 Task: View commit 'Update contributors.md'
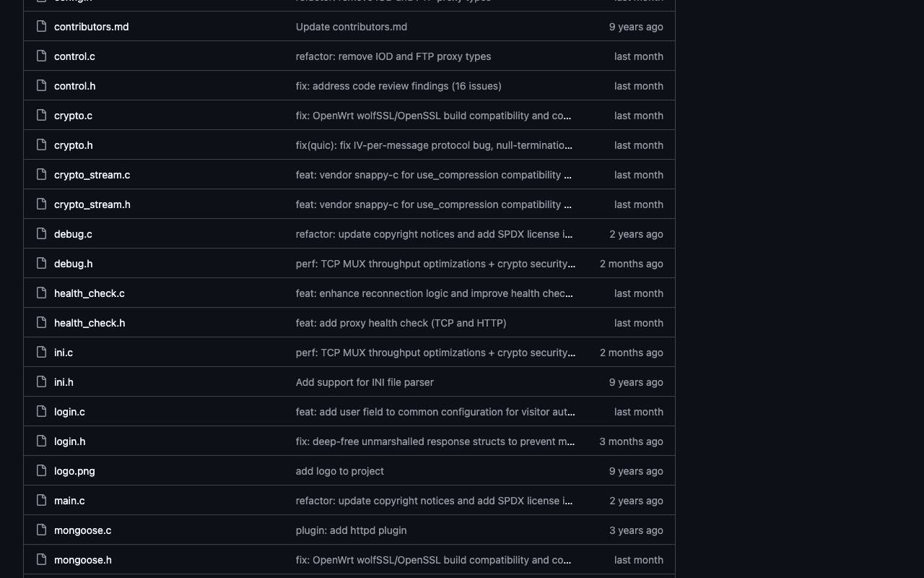352,27
